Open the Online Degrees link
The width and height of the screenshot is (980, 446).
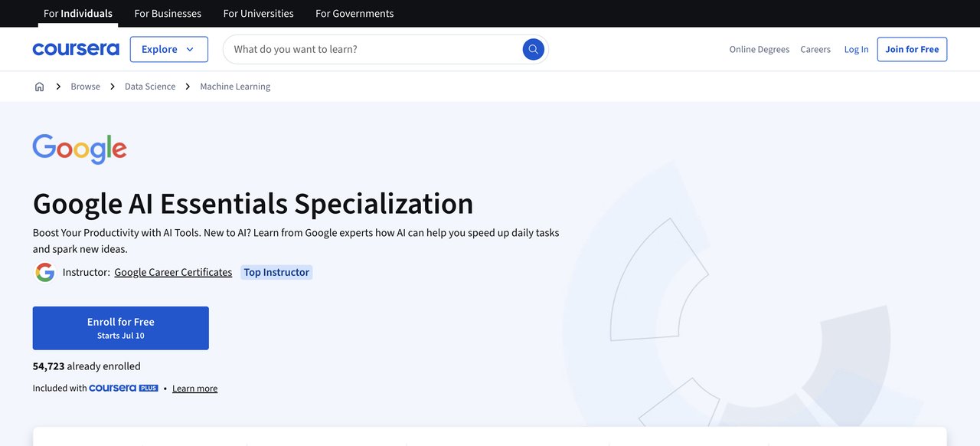[x=759, y=49]
